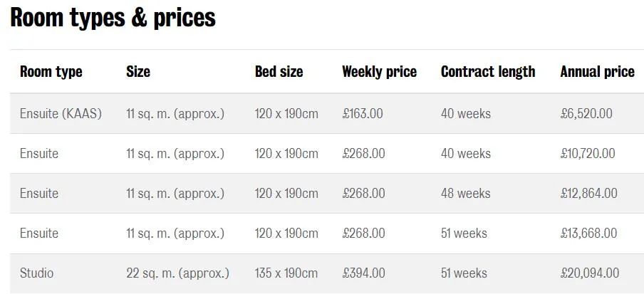Click the Contract length column header
Viewport: 644px width, 294px height.
488,72
